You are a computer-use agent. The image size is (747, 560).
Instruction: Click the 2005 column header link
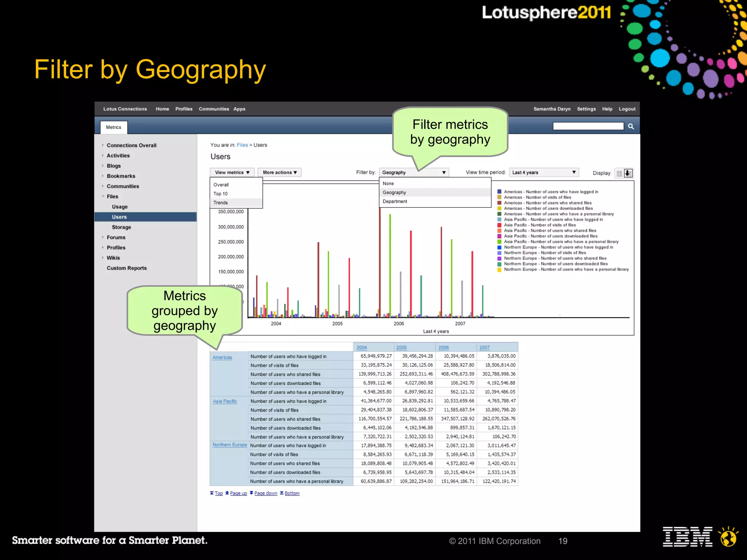click(401, 347)
